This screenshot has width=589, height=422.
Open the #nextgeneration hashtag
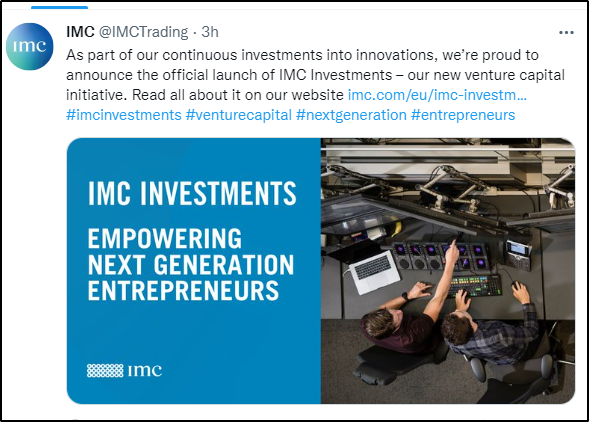click(x=351, y=115)
